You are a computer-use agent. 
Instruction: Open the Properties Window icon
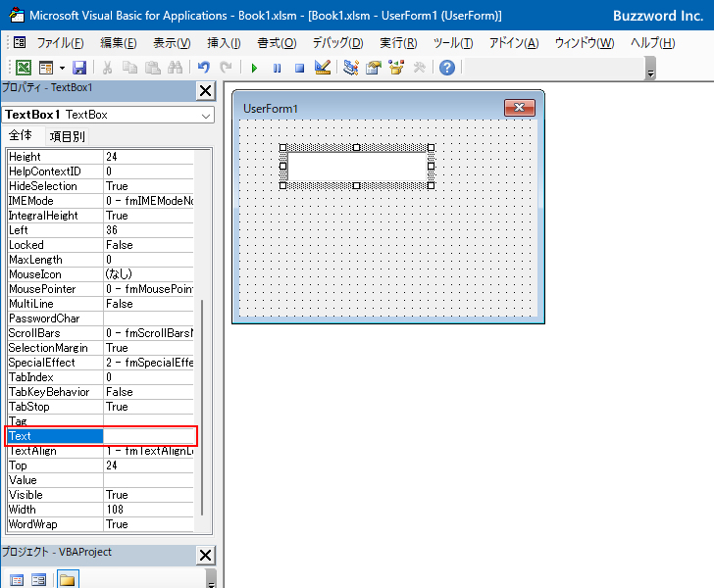[x=374, y=68]
